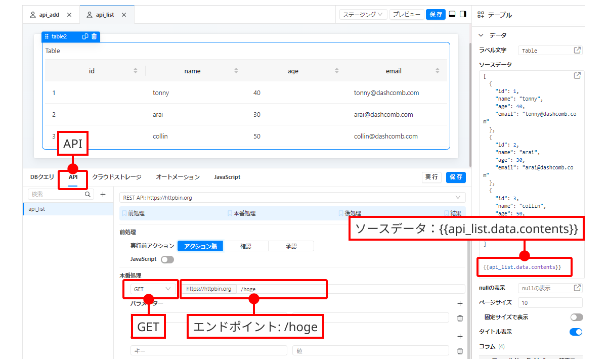Toggle the bottom panel layout icon

point(452,15)
